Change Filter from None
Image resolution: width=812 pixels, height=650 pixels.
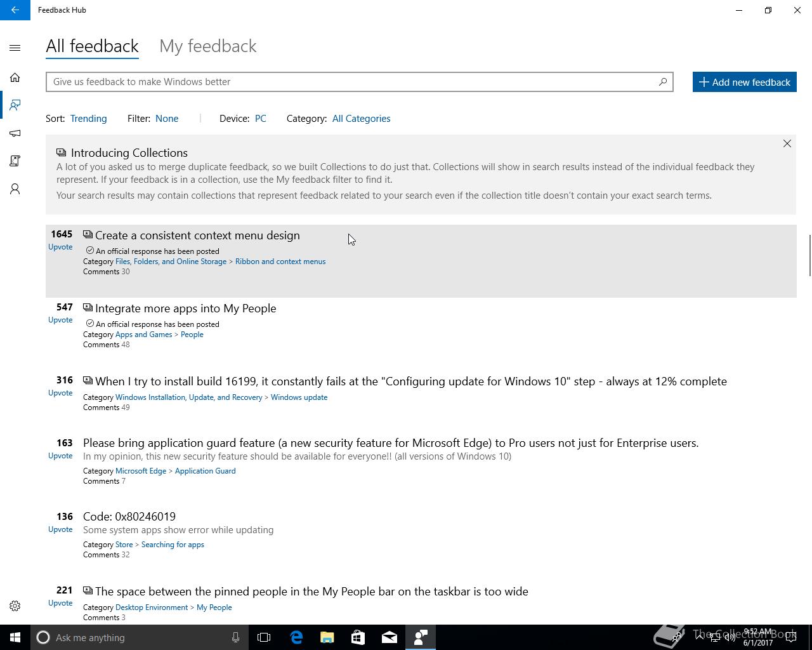pyautogui.click(x=167, y=119)
